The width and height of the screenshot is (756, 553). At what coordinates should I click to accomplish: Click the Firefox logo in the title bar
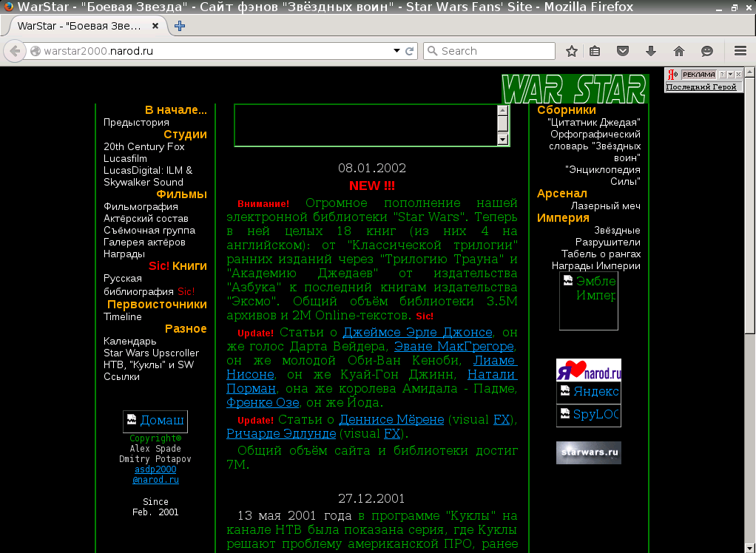pos(8,7)
